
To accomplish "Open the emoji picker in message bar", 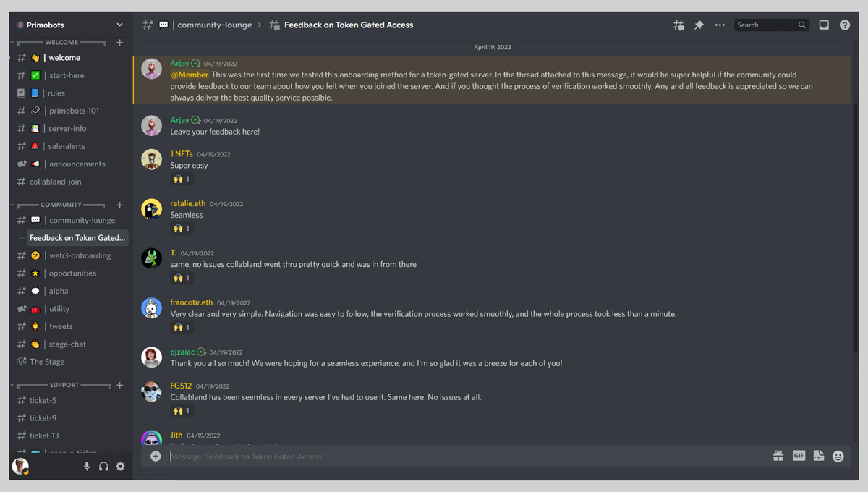I will click(838, 456).
